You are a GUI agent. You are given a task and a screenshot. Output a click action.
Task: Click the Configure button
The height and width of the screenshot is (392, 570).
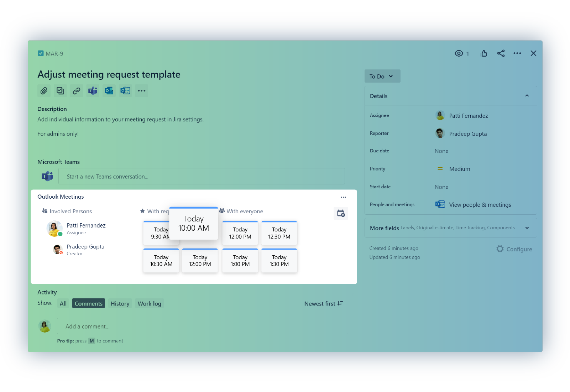click(514, 249)
